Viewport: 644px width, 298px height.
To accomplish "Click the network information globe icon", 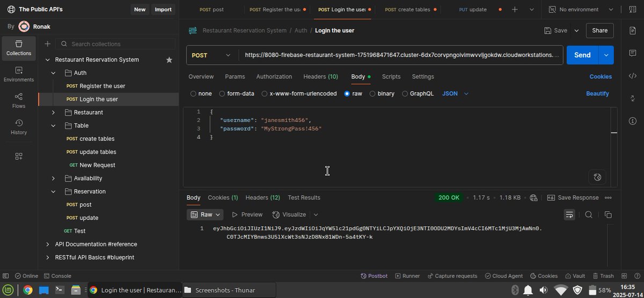I will pos(533,198).
